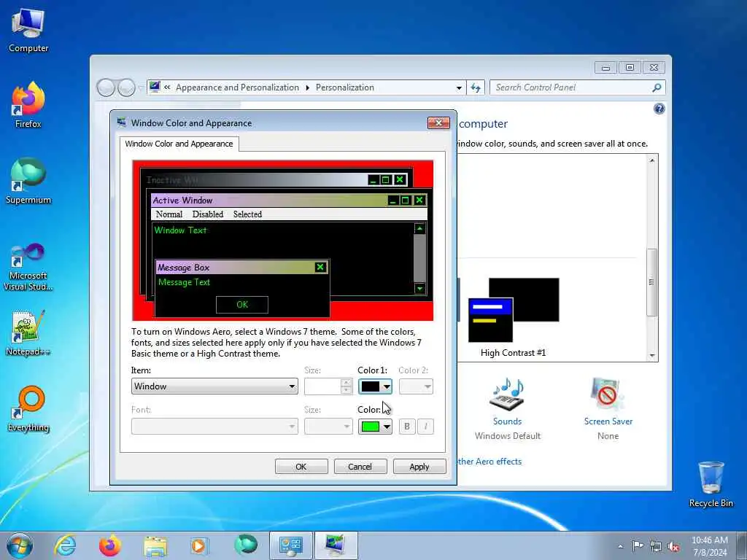Show hidden tray icons arrow
The image size is (747, 560).
coord(620,546)
